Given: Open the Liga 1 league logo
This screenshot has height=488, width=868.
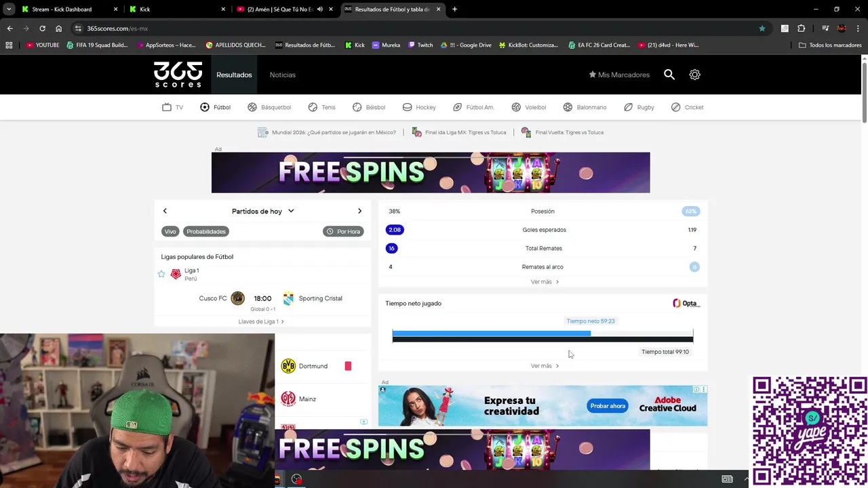Looking at the screenshot, I should [176, 274].
